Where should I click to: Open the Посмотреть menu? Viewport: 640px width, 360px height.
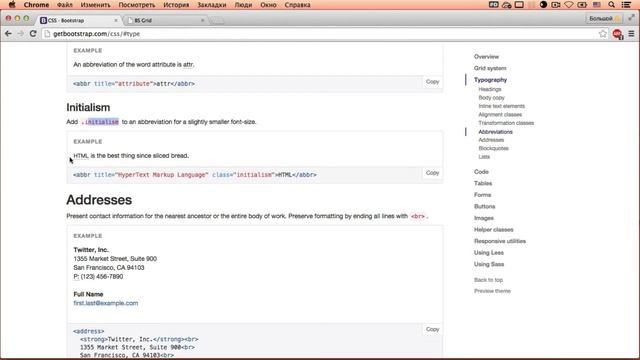[x=137, y=5]
